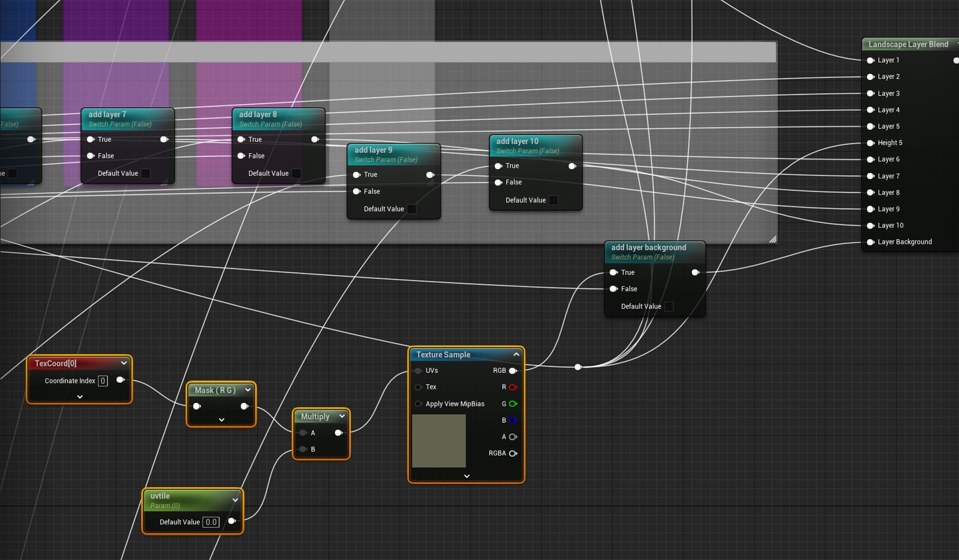
Task: Click TexCoord Coordinate Index input field
Action: tap(103, 381)
